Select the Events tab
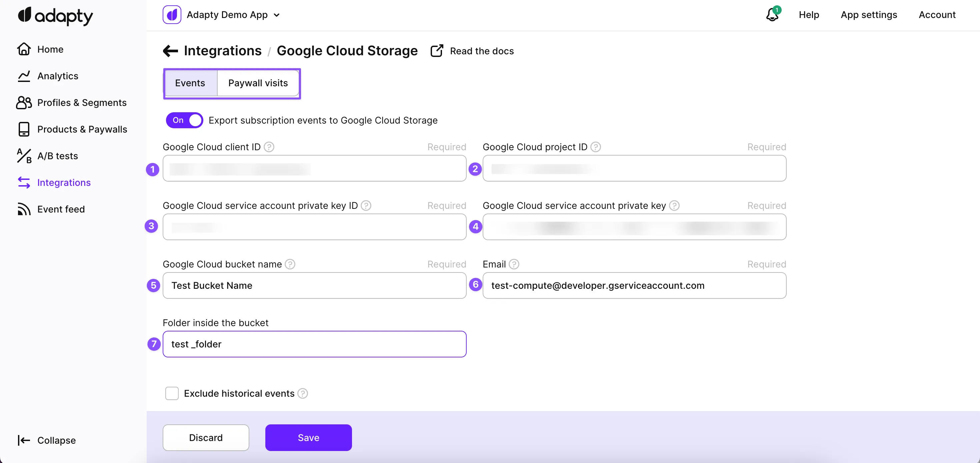The width and height of the screenshot is (980, 463). coord(190,83)
